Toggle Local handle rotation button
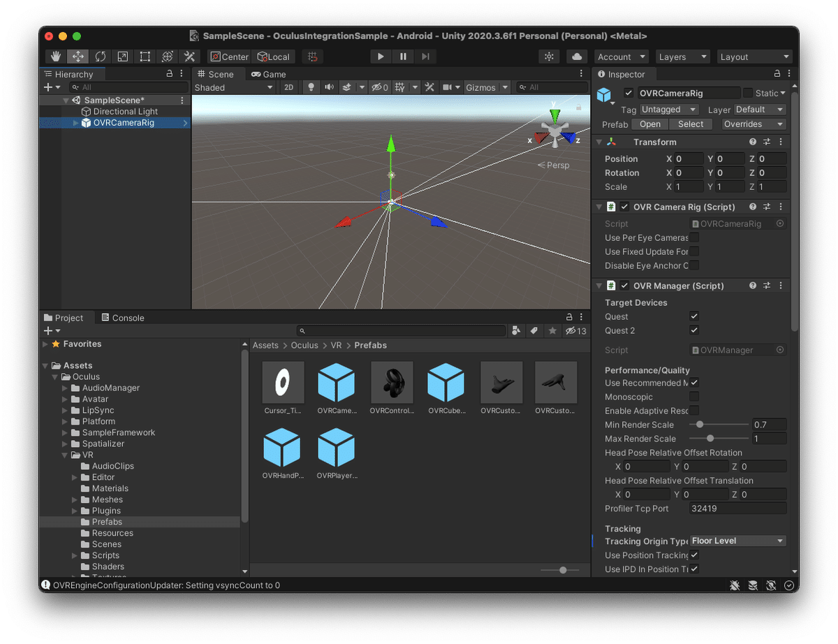The width and height of the screenshot is (838, 644). coord(274,57)
